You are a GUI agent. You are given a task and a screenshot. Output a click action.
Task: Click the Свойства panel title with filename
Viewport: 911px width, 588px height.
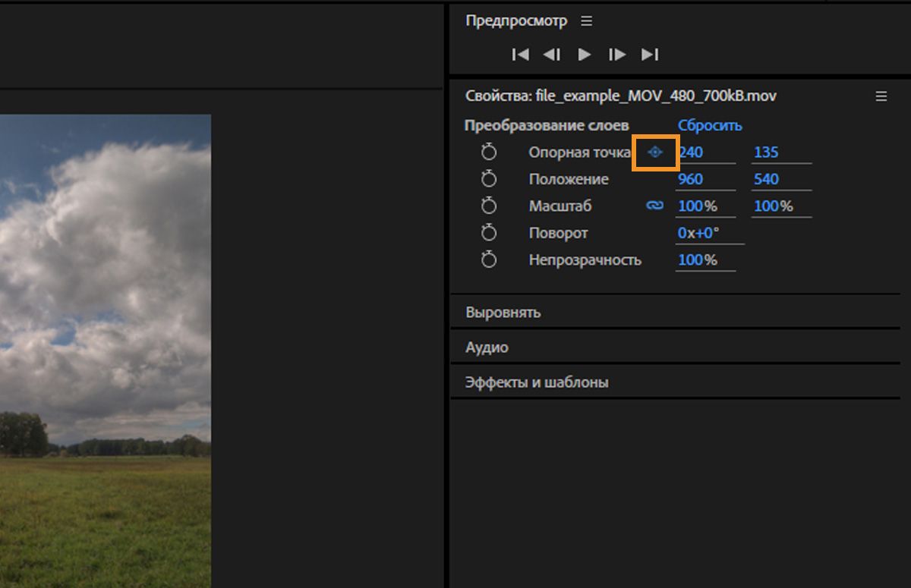pos(620,96)
